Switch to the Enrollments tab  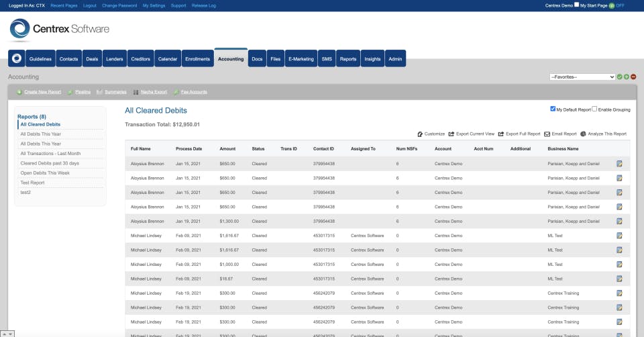[197, 59]
